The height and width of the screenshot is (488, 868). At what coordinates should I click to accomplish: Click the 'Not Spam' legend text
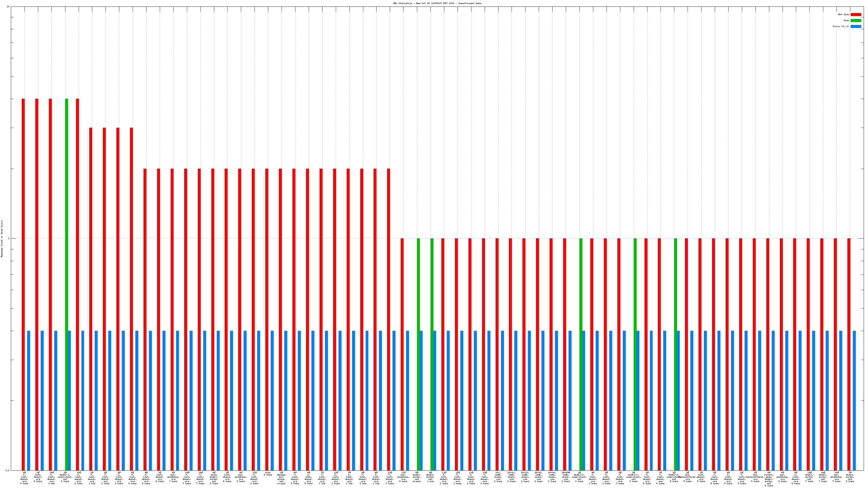click(844, 14)
